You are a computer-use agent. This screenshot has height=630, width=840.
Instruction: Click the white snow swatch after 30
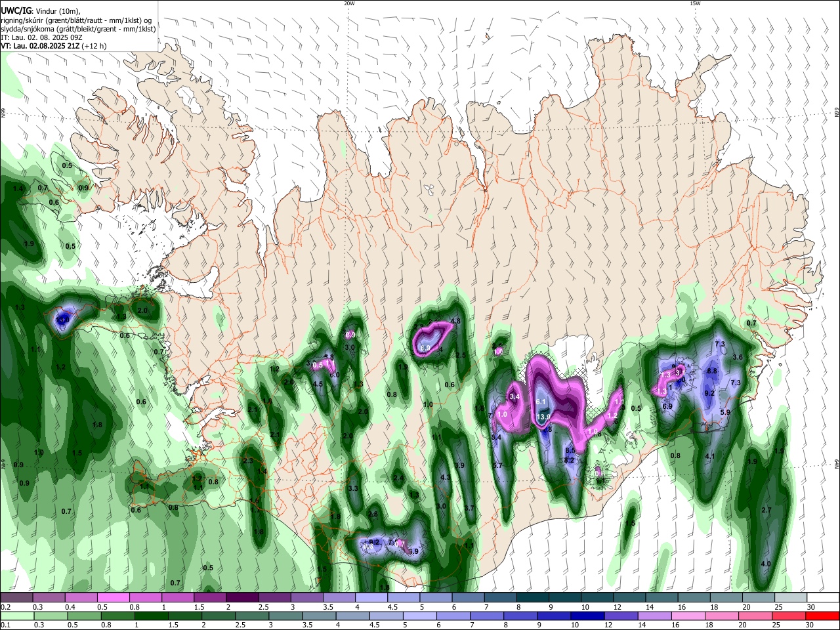point(823,598)
